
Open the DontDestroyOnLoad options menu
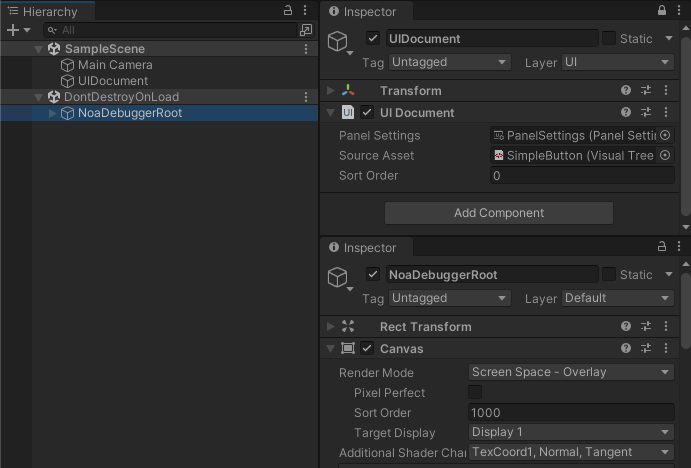tap(306, 97)
